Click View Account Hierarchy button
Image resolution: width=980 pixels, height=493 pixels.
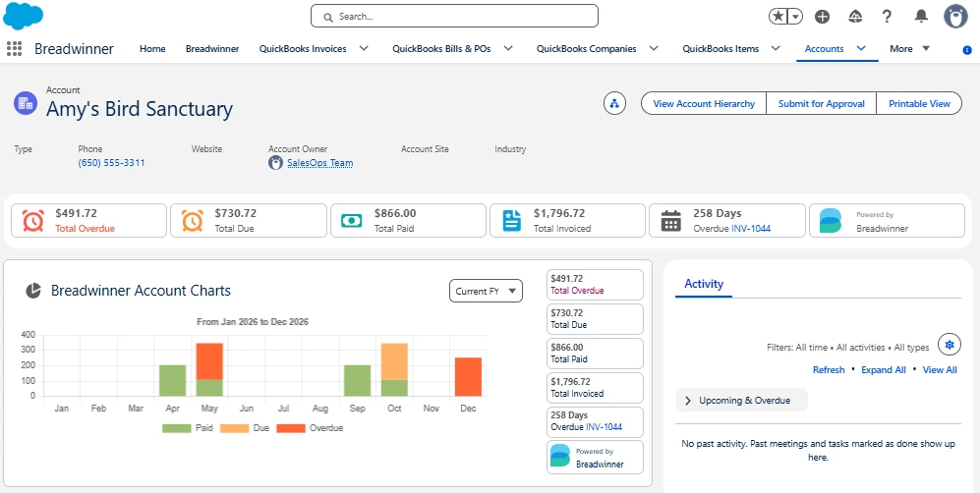point(704,103)
